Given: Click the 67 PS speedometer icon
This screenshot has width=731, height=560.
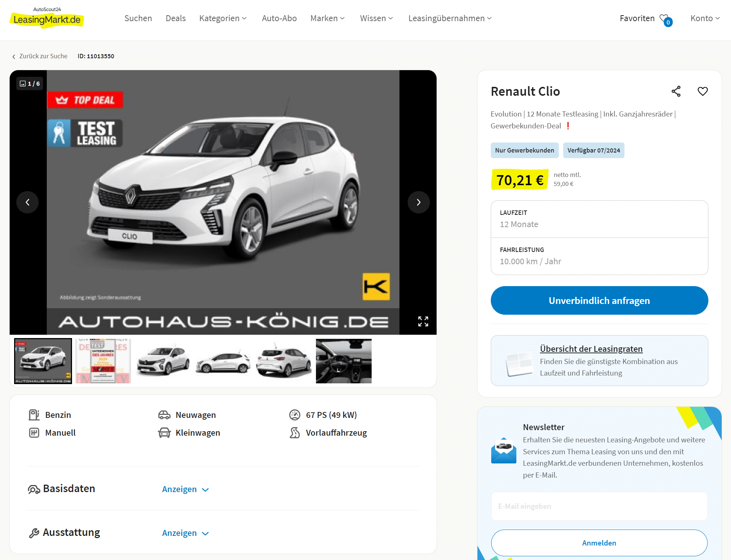Looking at the screenshot, I should point(295,415).
